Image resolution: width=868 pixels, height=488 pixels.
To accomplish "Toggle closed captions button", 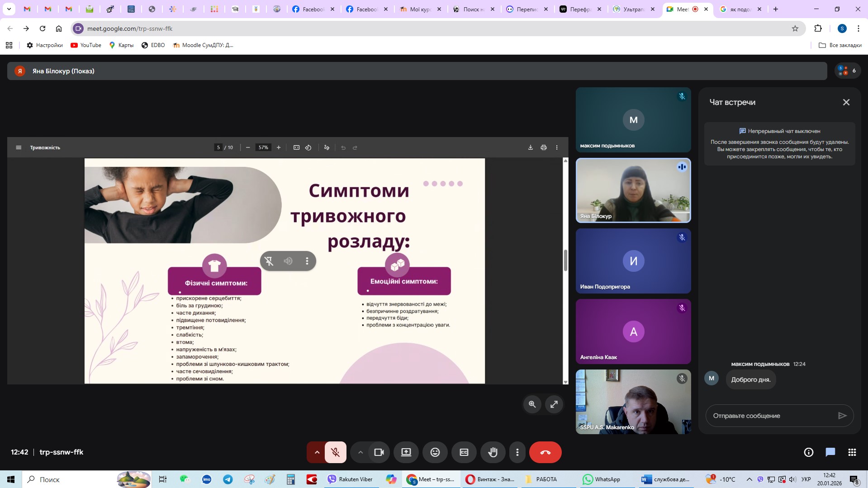I will (x=464, y=452).
